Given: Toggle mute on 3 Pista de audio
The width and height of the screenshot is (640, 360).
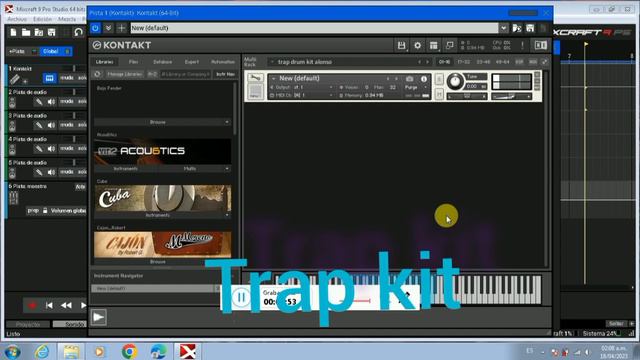Looking at the screenshot, I should tap(67, 125).
